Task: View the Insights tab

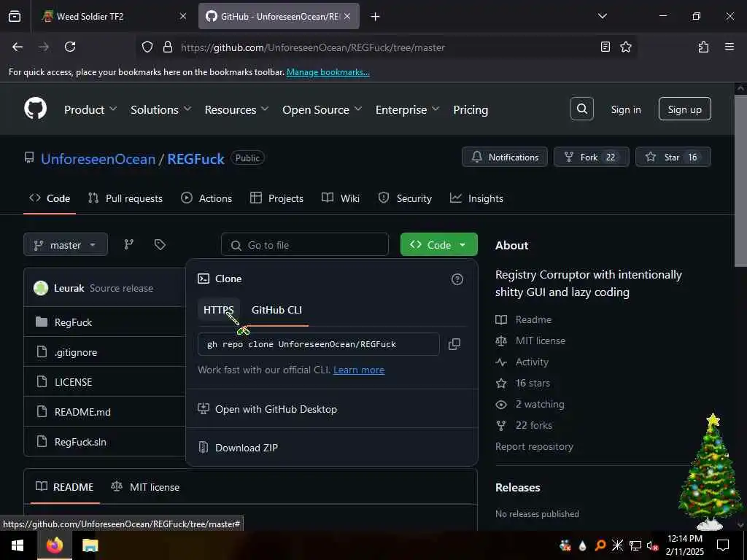Action: point(476,198)
